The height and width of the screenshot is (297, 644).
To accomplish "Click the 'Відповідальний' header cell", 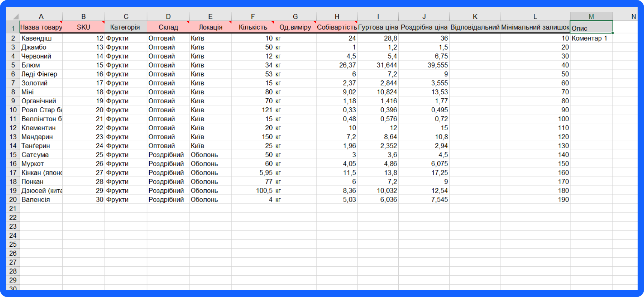I will pyautogui.click(x=474, y=27).
